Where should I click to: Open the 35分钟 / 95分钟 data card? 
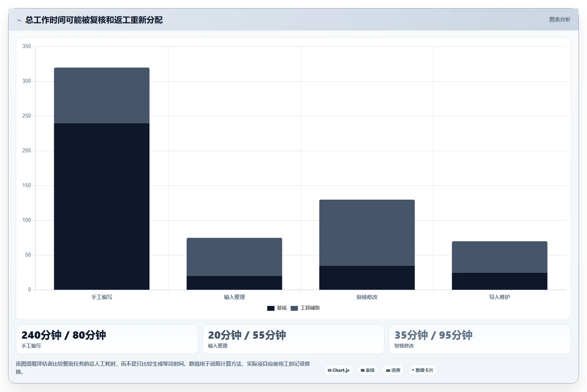(480, 339)
